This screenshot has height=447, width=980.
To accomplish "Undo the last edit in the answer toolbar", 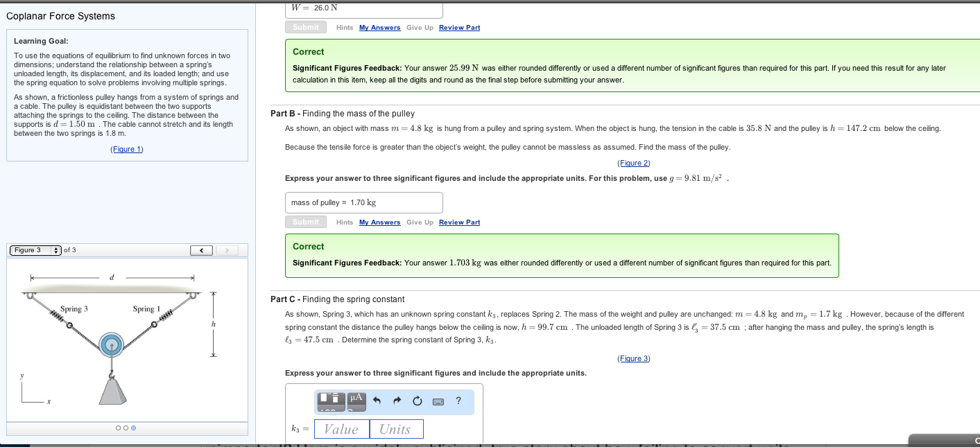I will [x=377, y=401].
